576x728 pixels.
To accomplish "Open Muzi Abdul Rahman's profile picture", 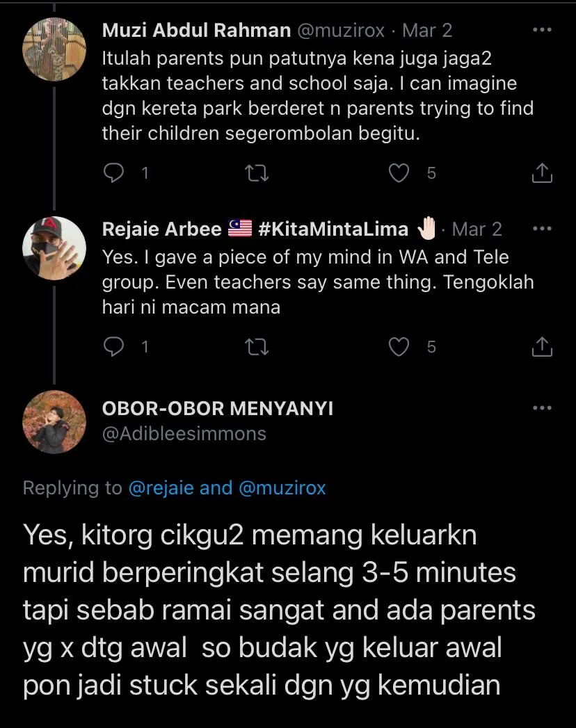I will point(54,49).
